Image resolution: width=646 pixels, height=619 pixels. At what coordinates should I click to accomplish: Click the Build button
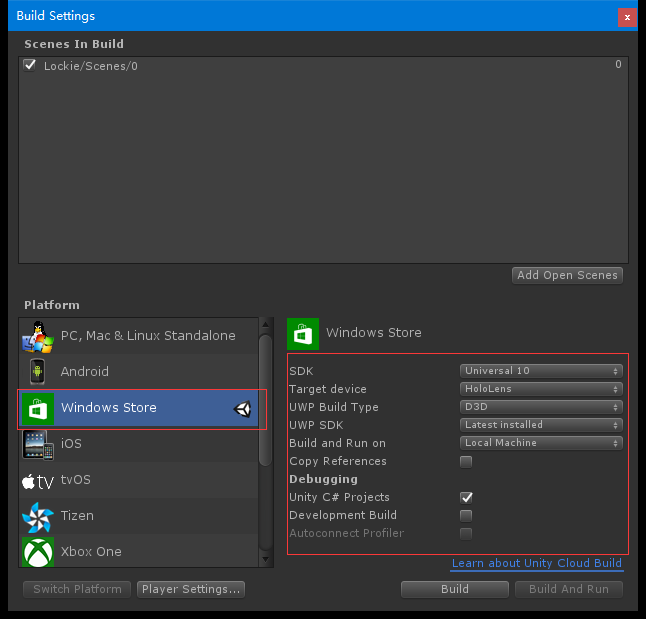click(455, 589)
